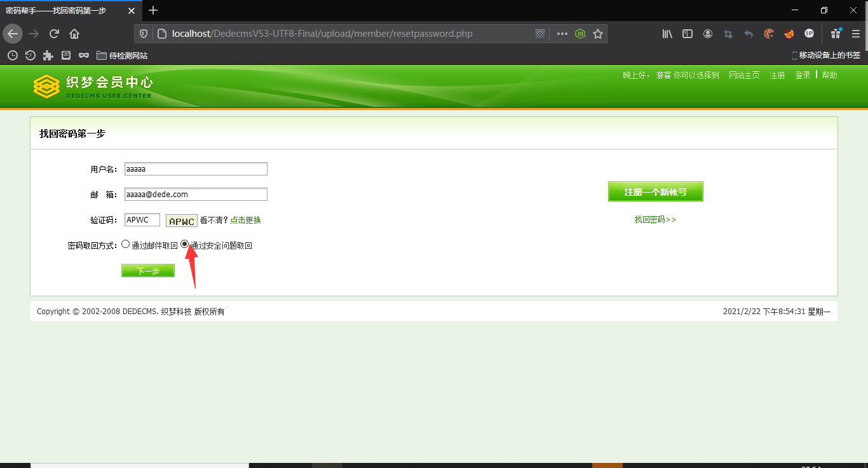
Task: Go to 网站主页 site homepage
Action: pyautogui.click(x=744, y=75)
